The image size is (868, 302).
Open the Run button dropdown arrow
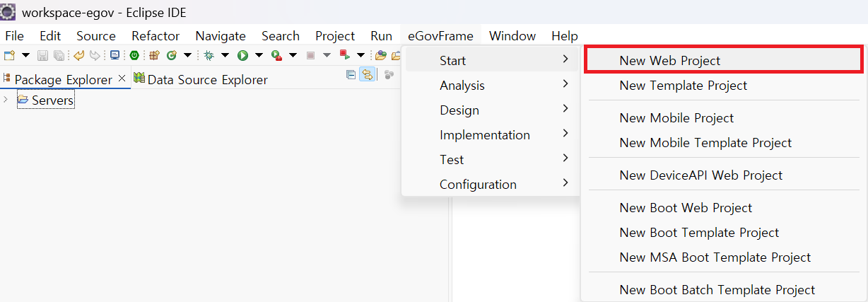[259, 55]
